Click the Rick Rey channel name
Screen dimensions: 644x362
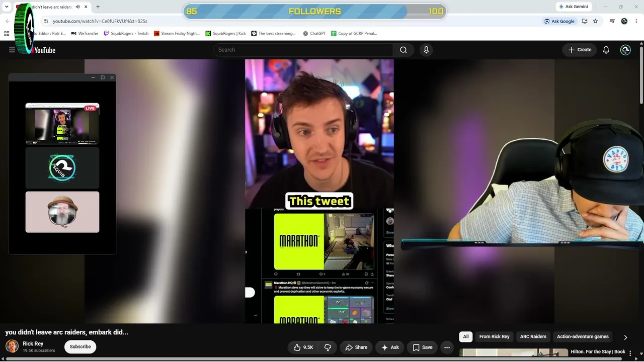coord(33,344)
